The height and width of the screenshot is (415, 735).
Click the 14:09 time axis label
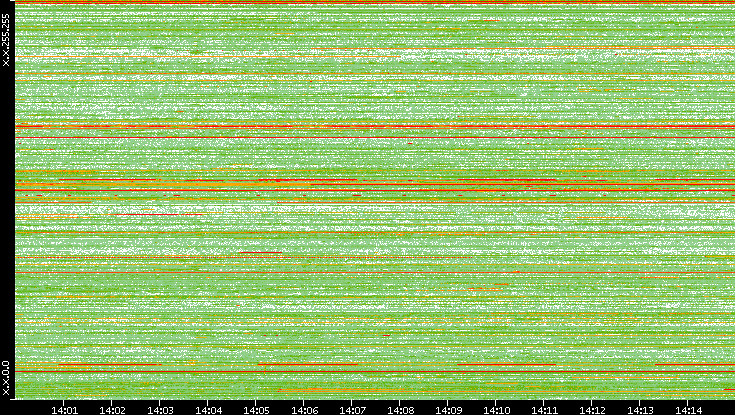coord(448,410)
